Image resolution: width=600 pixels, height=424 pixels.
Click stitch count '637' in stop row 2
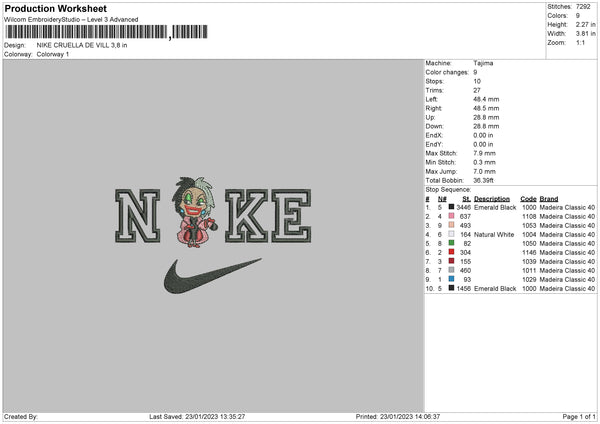[465, 217]
